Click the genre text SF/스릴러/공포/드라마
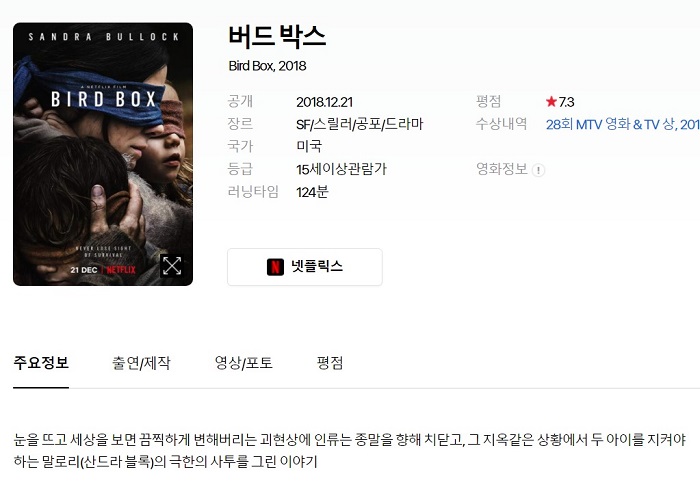 coord(359,124)
